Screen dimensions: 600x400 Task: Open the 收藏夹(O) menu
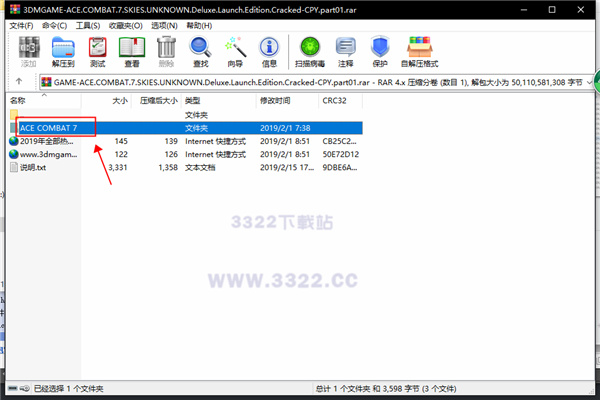(x=126, y=26)
